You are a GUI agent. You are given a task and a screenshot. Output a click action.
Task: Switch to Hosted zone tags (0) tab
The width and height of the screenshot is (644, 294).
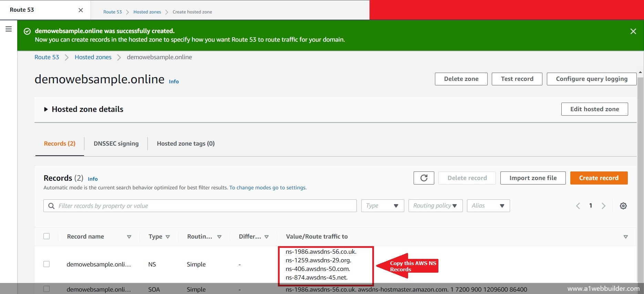point(186,144)
